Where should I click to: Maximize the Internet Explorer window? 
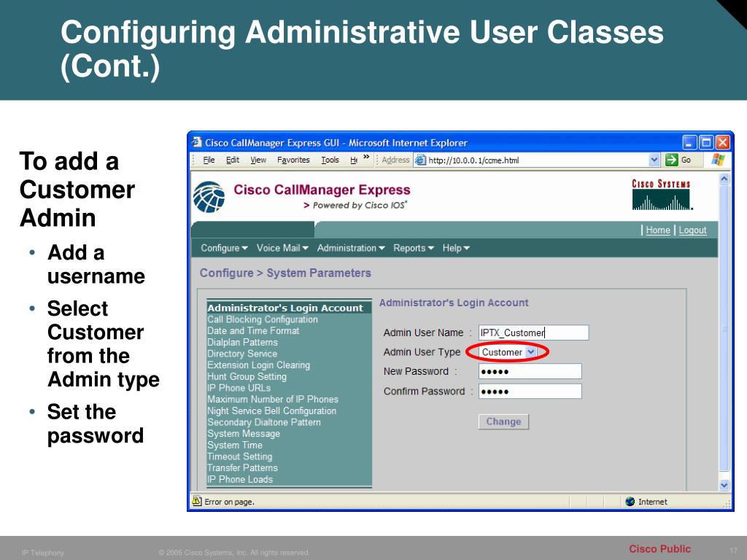tap(706, 142)
